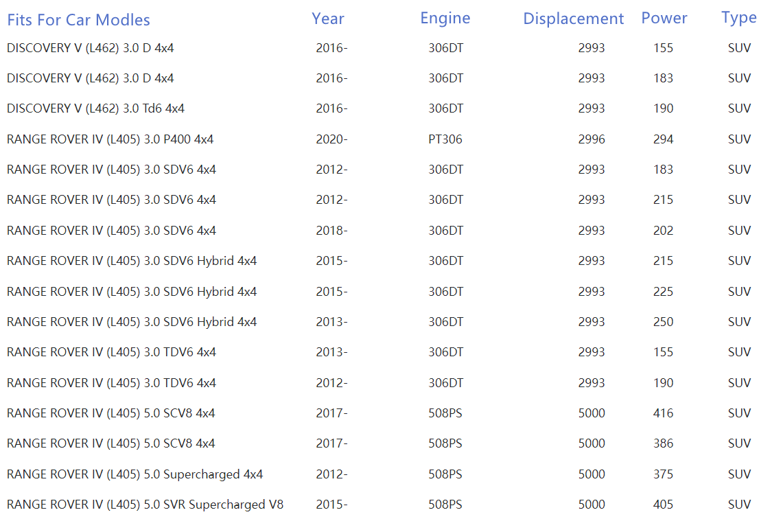The height and width of the screenshot is (532, 772).
Task: Click the "Fits For Car Modles" column header
Action: (x=78, y=20)
